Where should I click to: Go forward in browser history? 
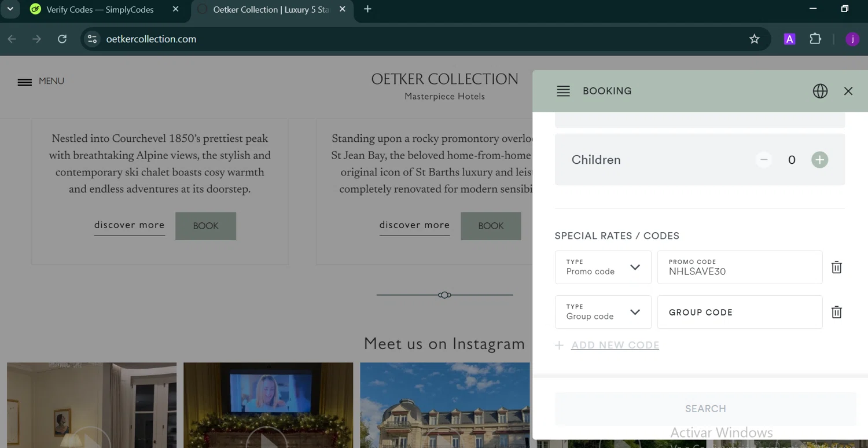click(37, 39)
